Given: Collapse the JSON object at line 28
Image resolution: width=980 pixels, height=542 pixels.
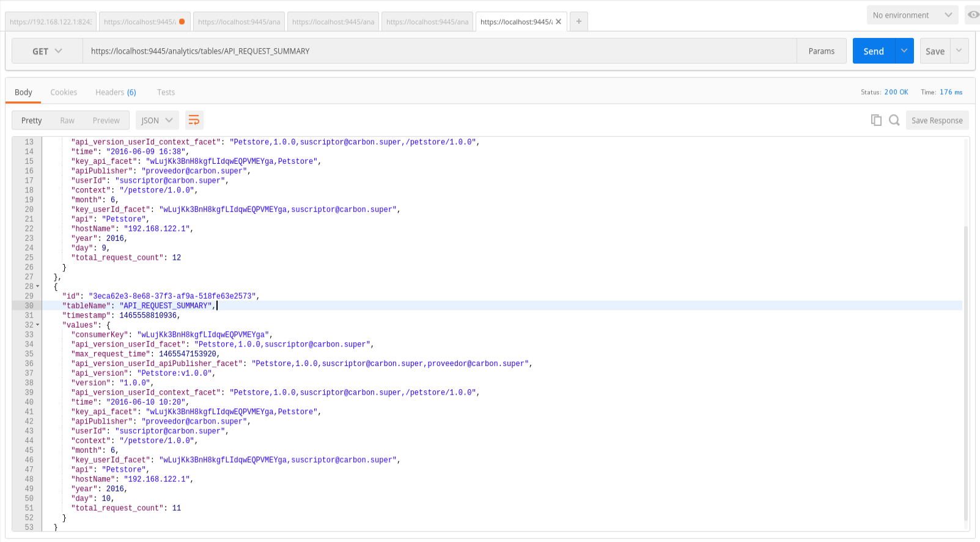Looking at the screenshot, I should [x=38, y=287].
